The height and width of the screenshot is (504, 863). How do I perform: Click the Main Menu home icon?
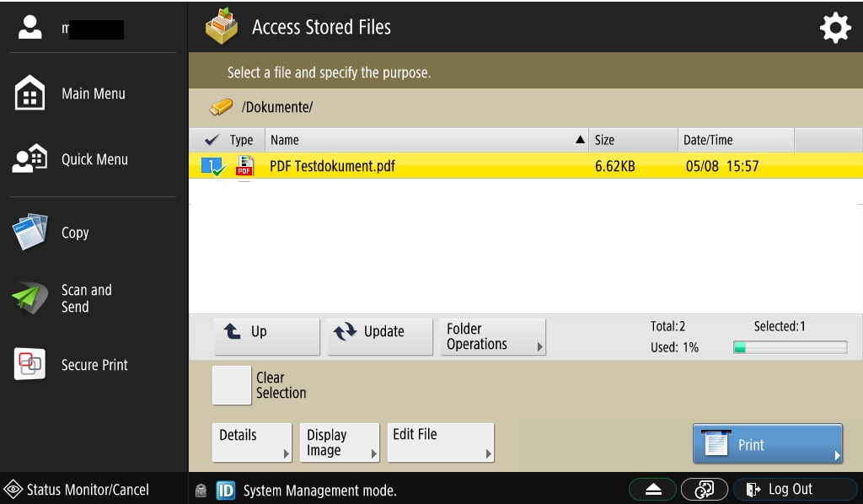(x=30, y=94)
